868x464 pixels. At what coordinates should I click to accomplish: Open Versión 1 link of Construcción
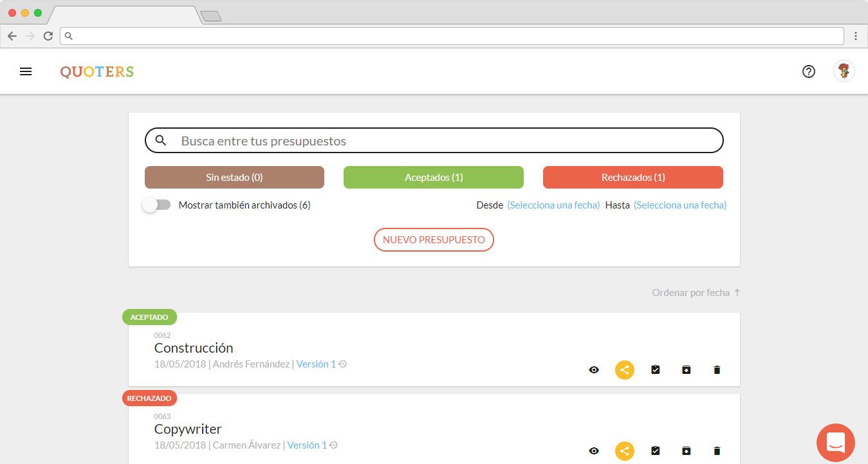pos(316,364)
